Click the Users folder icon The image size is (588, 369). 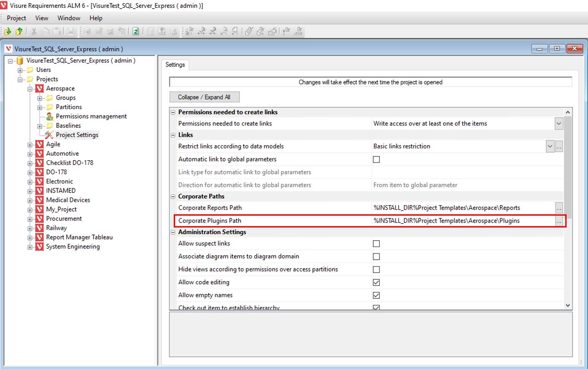click(x=30, y=70)
